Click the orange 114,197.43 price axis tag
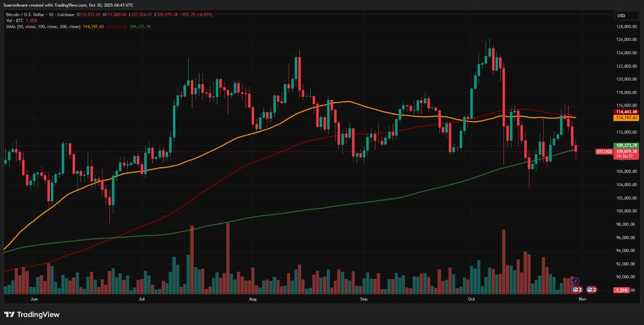The height and width of the screenshot is (325, 644). (x=627, y=118)
